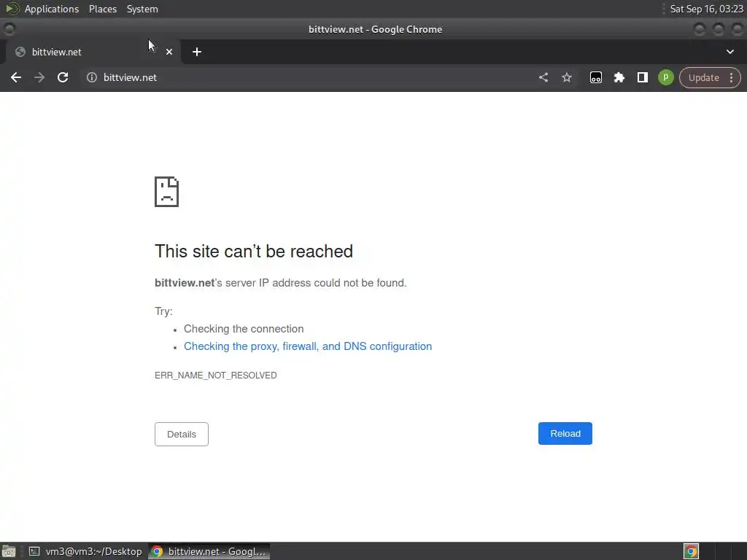The width and height of the screenshot is (747, 560).
Task: Switch to the vm3@vm3:~/Desktop terminal in the taskbar
Action: click(86, 551)
